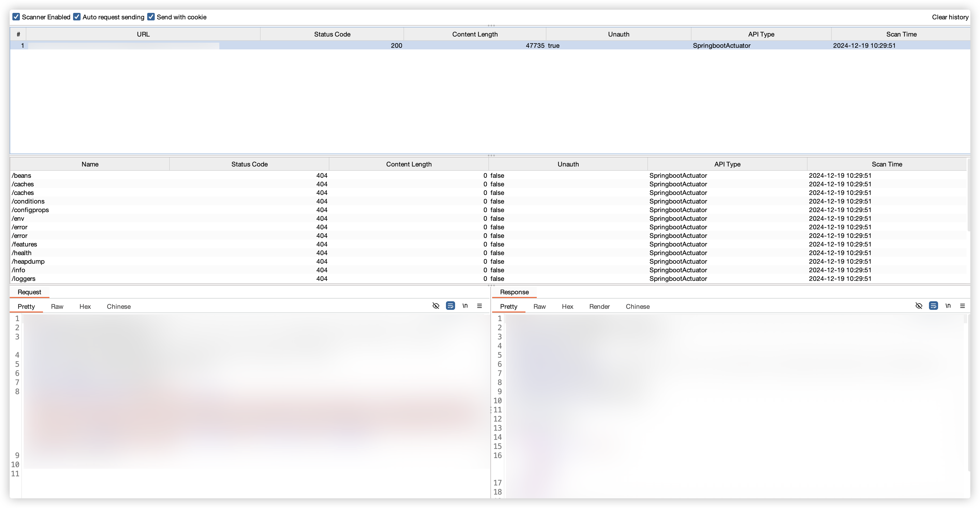Toggle newline \n icon in Request panel

[465, 306]
